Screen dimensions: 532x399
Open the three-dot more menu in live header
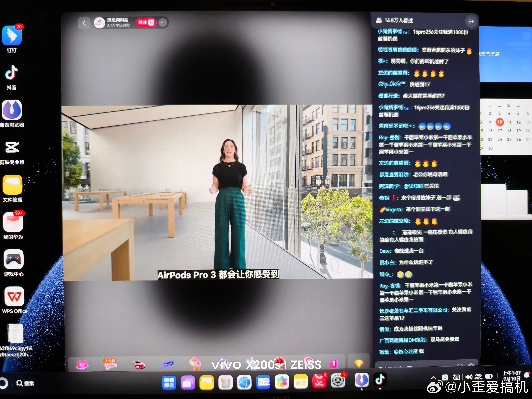163,23
